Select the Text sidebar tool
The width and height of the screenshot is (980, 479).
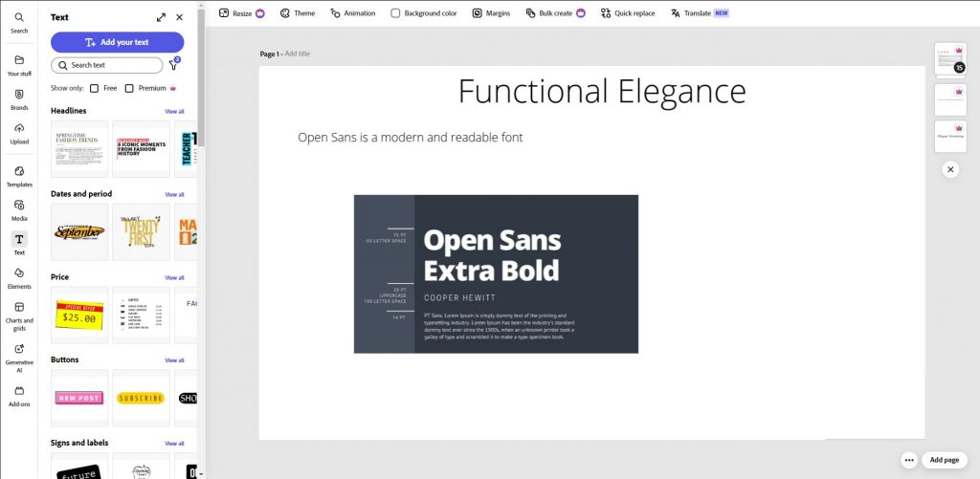[19, 244]
